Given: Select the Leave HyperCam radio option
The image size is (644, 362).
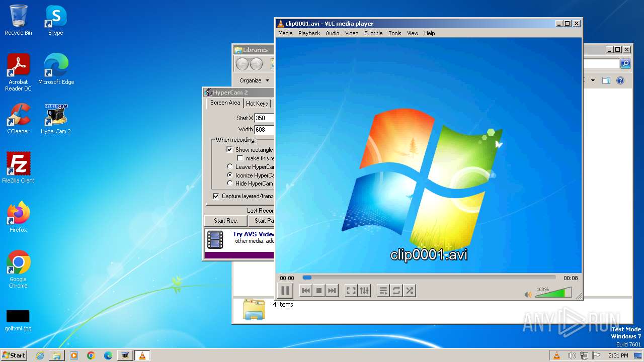Looking at the screenshot, I should (230, 167).
